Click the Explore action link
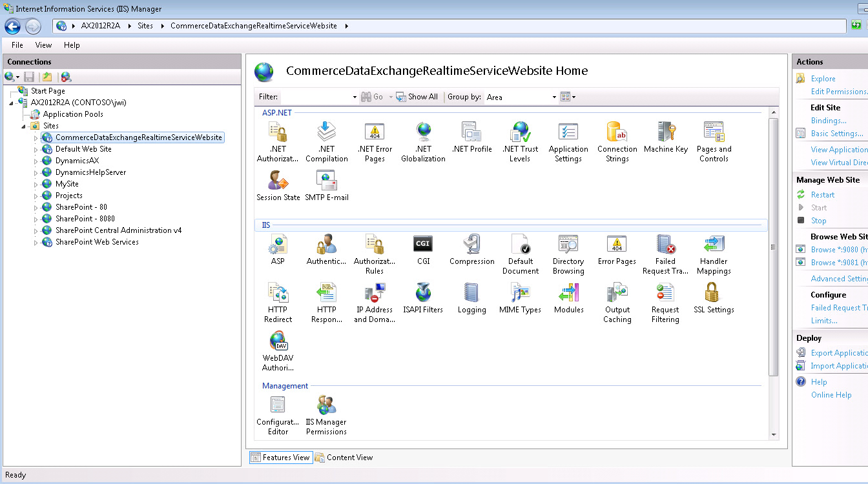This screenshot has height=484, width=868. point(823,79)
